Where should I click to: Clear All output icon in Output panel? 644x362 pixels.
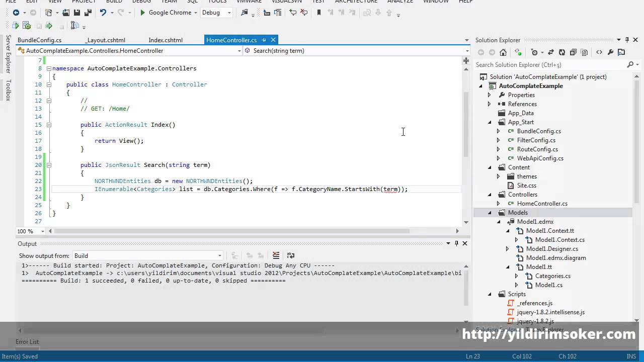click(x=276, y=255)
